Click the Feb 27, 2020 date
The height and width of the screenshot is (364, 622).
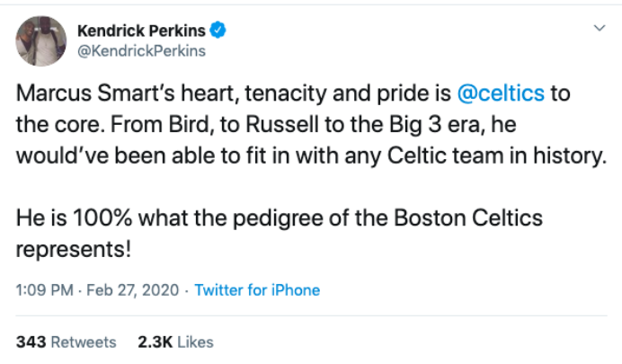(x=138, y=290)
